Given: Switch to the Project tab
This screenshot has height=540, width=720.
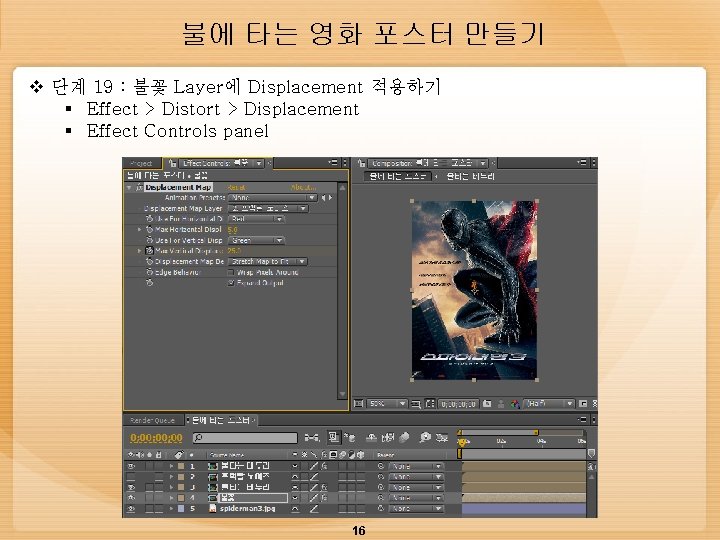Looking at the screenshot, I should pyautogui.click(x=139, y=162).
